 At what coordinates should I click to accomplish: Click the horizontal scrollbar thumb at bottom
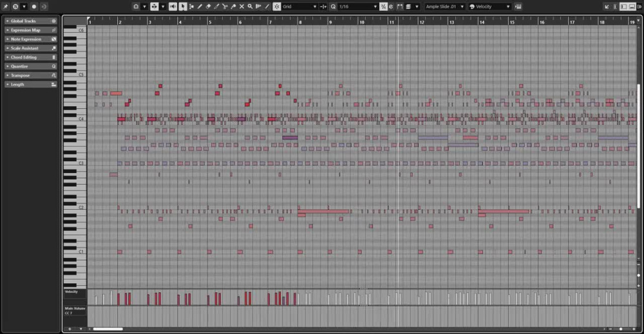[x=108, y=329]
